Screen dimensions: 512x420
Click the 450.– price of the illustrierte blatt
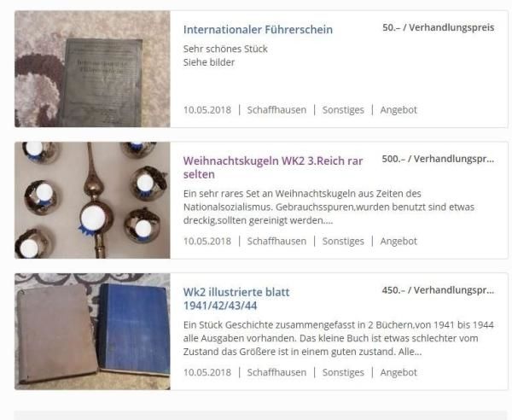(438, 290)
